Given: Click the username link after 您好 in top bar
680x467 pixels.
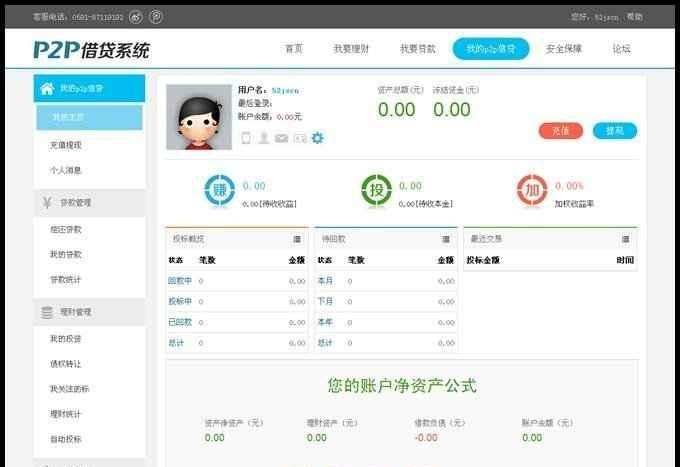Looking at the screenshot, I should point(606,17).
